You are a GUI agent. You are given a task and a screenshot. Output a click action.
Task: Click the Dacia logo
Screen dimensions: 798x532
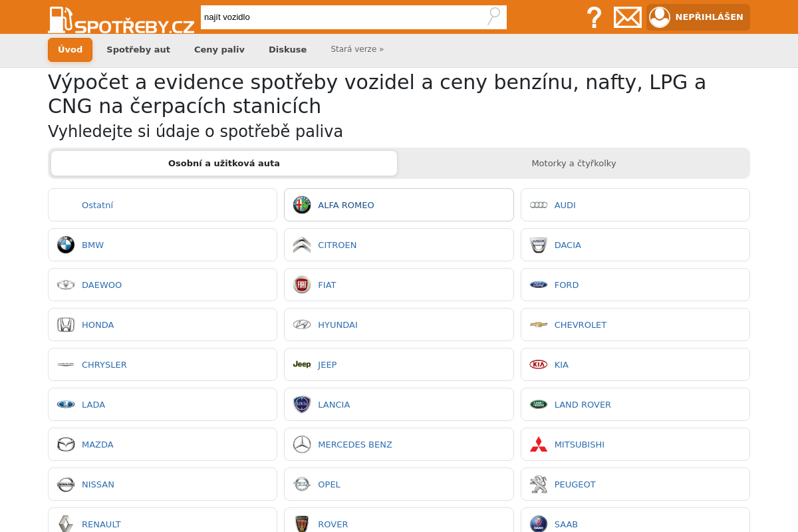pos(539,245)
